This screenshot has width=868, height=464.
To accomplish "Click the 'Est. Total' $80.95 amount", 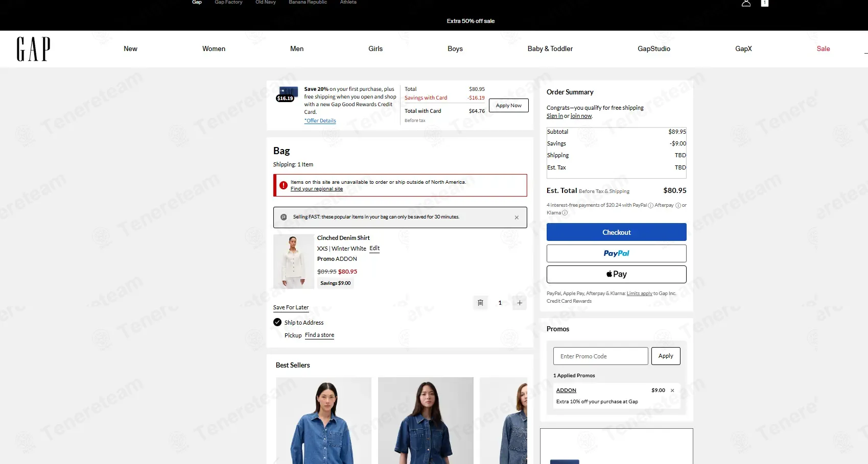I will point(675,190).
